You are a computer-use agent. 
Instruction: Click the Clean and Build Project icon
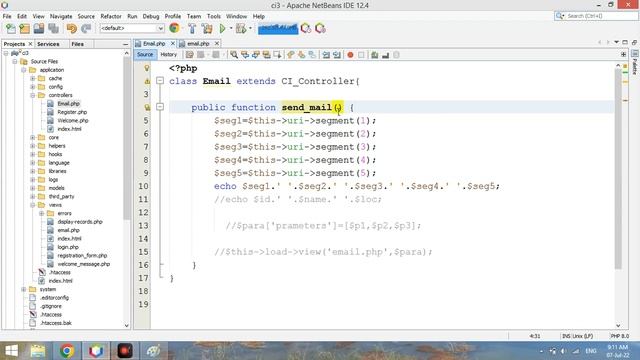207,29
